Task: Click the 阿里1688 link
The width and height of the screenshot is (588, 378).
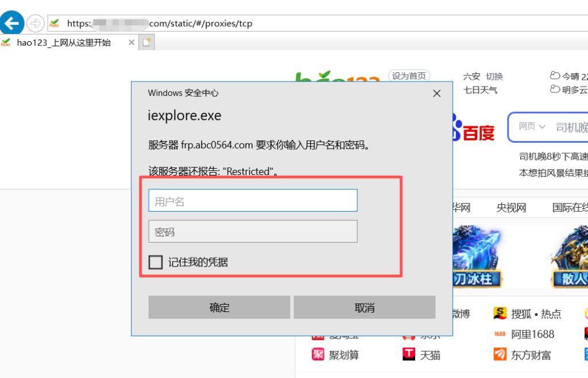Action: pos(532,334)
